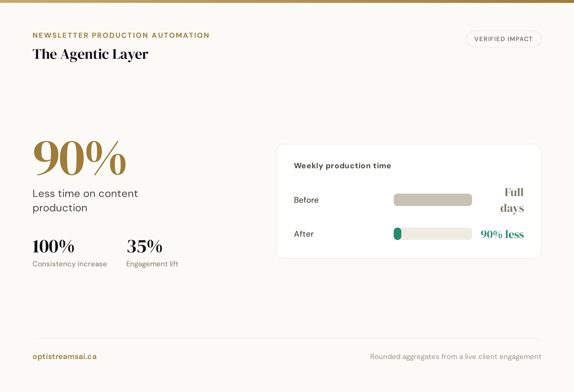This screenshot has height=392, width=574.
Task: Click the 'Engagement lift' label
Action: 152,264
